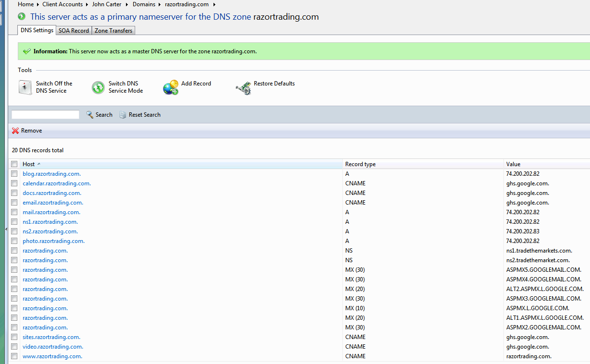Open the John Carter breadcrumb link
The image size is (590, 364).
coord(106,4)
